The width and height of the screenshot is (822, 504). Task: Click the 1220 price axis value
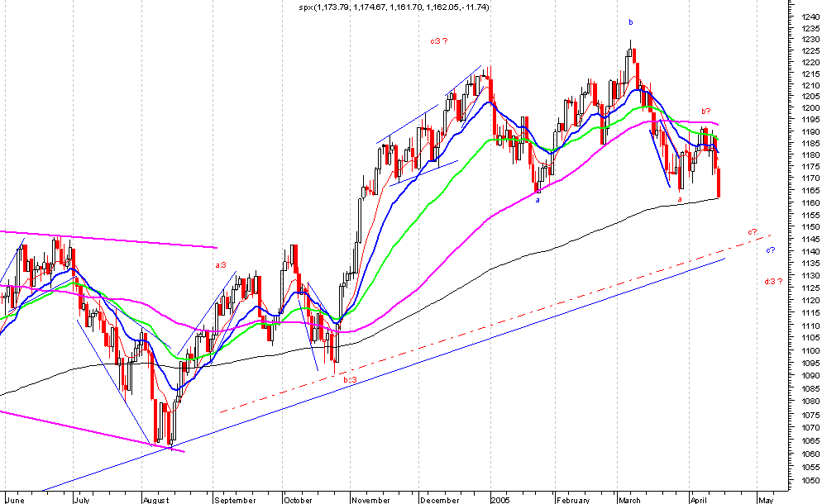[810, 62]
